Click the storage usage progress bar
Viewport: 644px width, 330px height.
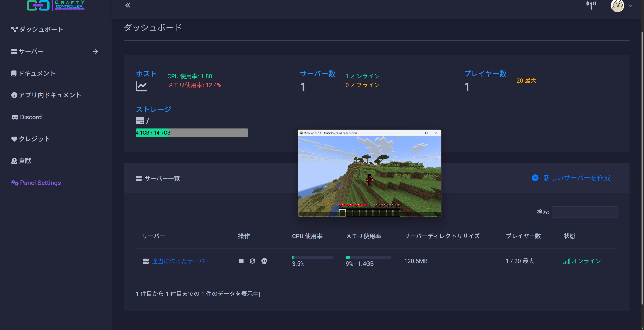click(x=192, y=133)
